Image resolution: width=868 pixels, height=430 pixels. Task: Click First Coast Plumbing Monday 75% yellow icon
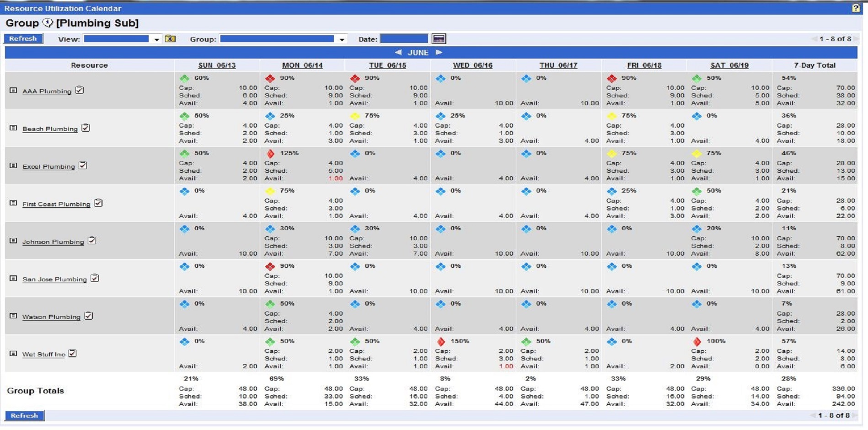click(x=270, y=191)
